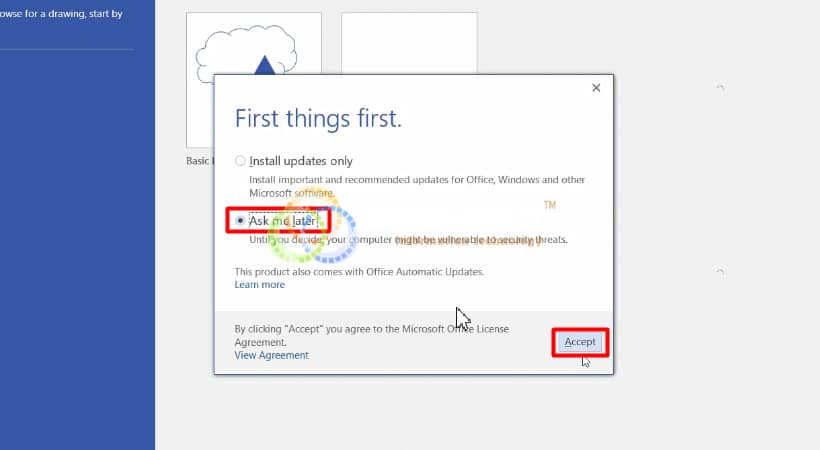Click the Ask me later label text
820x450 pixels.
click(282, 221)
